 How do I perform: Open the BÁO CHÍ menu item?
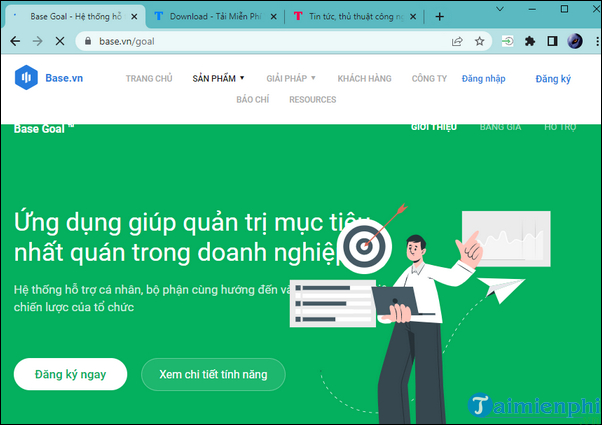[x=253, y=99]
